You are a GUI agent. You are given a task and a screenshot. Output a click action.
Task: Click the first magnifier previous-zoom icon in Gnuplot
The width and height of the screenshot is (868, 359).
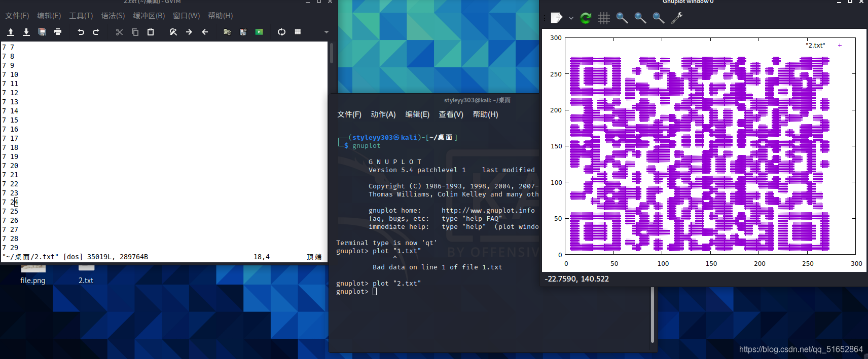click(x=622, y=18)
